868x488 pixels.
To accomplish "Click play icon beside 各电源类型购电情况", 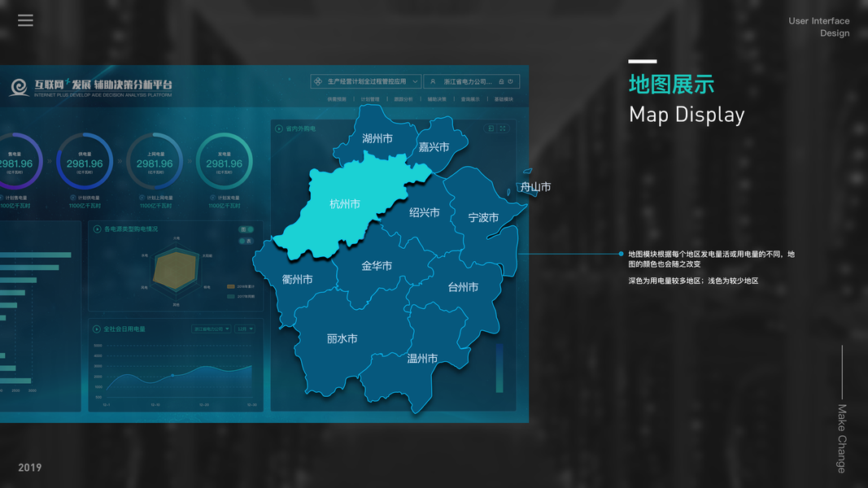I will [97, 229].
